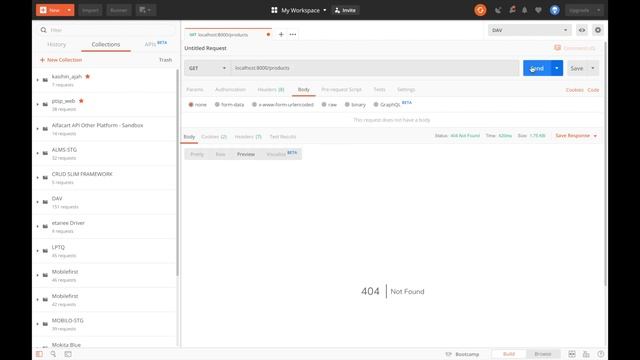Click the ptsp_web collection star
Screen dimensions: 640x360
coord(81,101)
